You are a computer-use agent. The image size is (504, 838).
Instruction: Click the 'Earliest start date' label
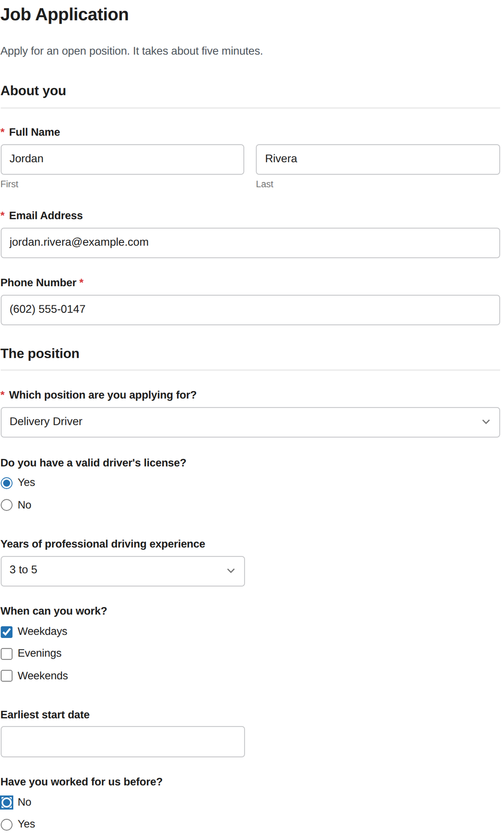[45, 715]
